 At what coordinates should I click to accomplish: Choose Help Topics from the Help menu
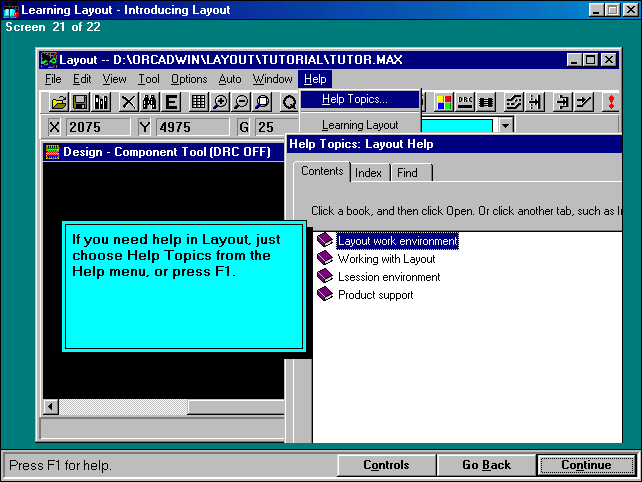tap(354, 99)
